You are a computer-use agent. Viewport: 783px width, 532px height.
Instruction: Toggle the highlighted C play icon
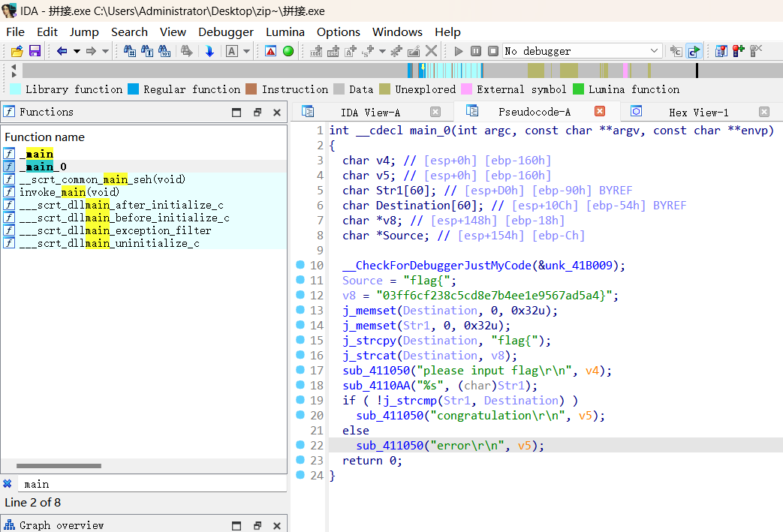pos(694,51)
